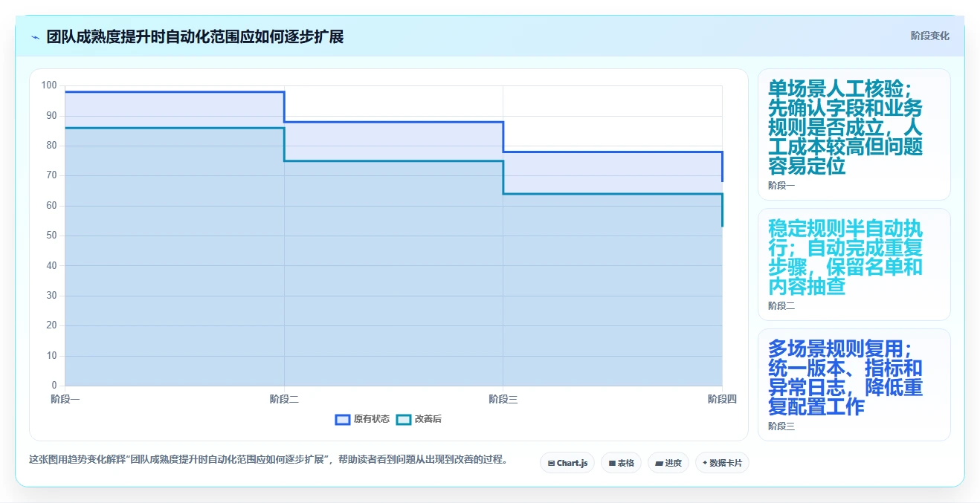Viewport: 980px width, 503px height.
Task: Click the 阶段二 x-axis label
Action: click(284, 399)
